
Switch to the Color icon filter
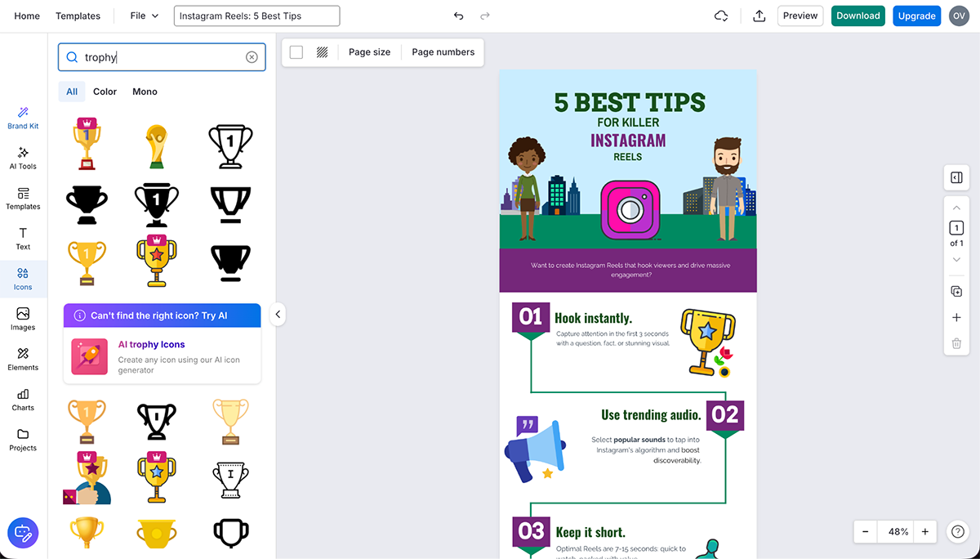[105, 92]
